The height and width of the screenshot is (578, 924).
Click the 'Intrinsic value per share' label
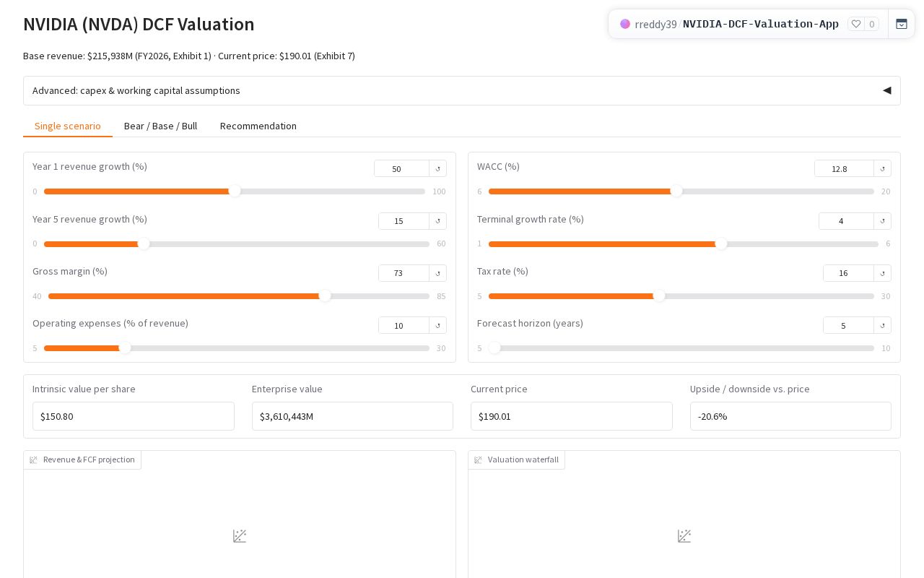click(x=84, y=389)
